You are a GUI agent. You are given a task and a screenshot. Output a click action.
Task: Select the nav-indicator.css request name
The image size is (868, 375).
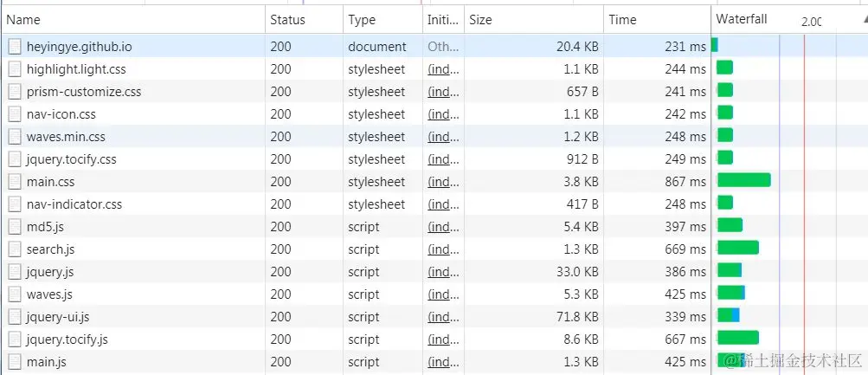(x=74, y=204)
